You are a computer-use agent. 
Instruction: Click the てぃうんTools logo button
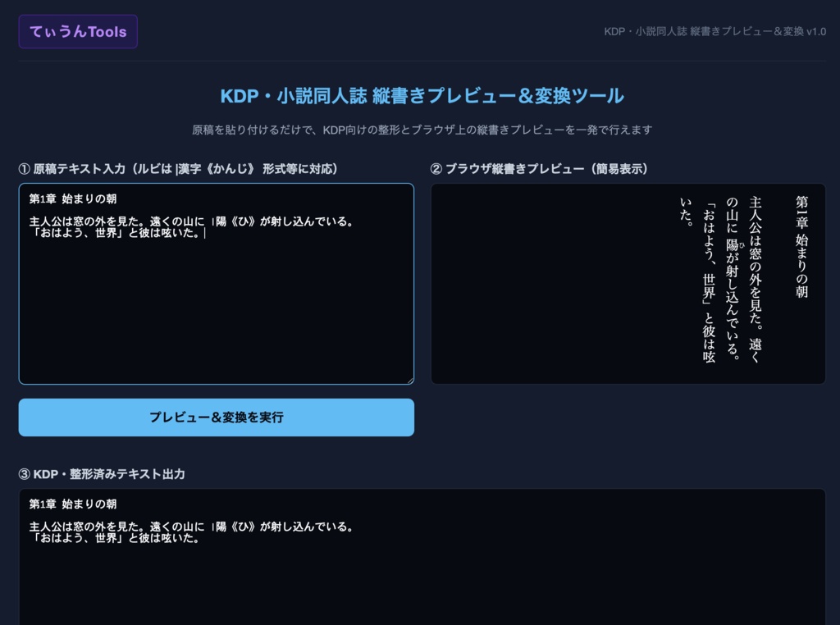78,32
